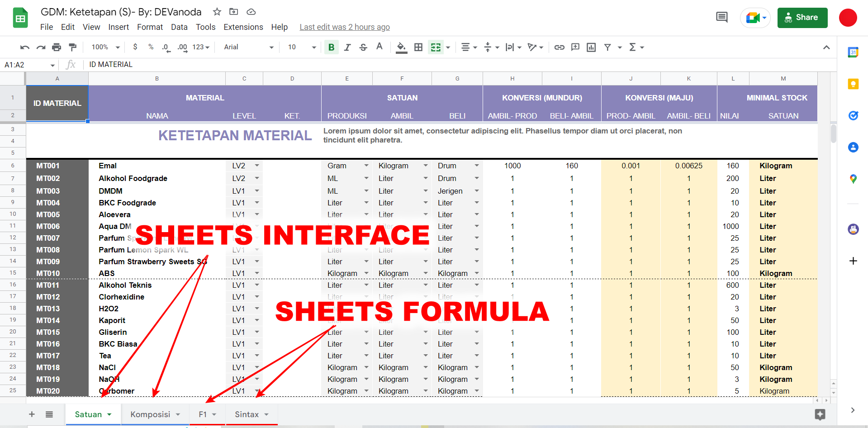The width and height of the screenshot is (868, 428).
Task: Open Google Keep side panel
Action: (853, 84)
